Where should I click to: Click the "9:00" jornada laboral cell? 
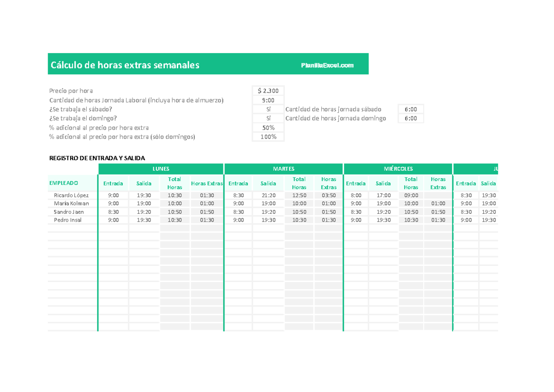click(x=268, y=100)
